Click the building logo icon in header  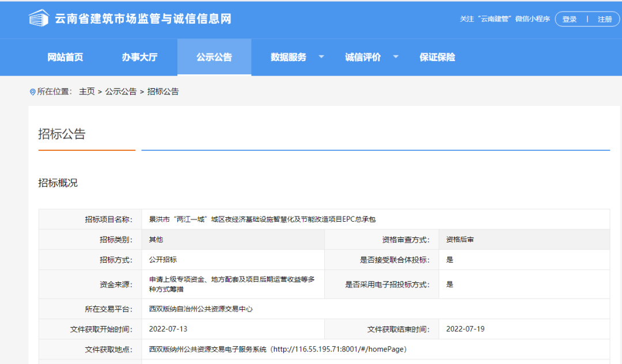[x=39, y=18]
